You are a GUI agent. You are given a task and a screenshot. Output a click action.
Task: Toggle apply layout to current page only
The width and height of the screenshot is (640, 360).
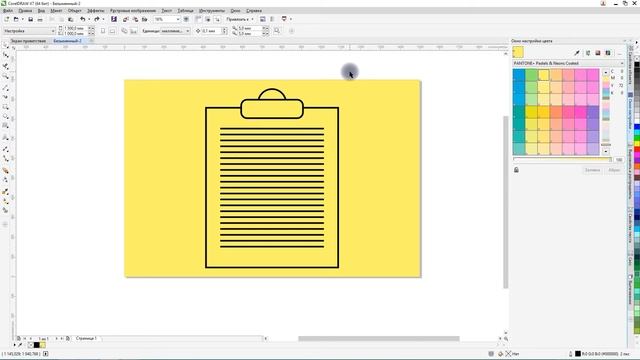(x=133, y=31)
